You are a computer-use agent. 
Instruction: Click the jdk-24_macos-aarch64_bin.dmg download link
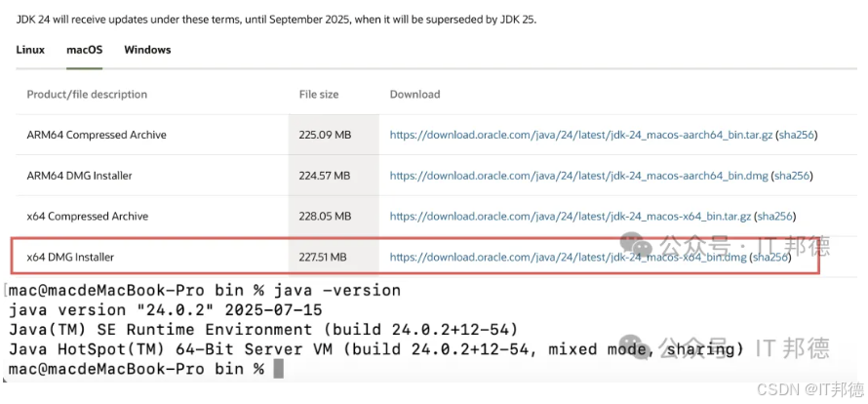click(578, 176)
